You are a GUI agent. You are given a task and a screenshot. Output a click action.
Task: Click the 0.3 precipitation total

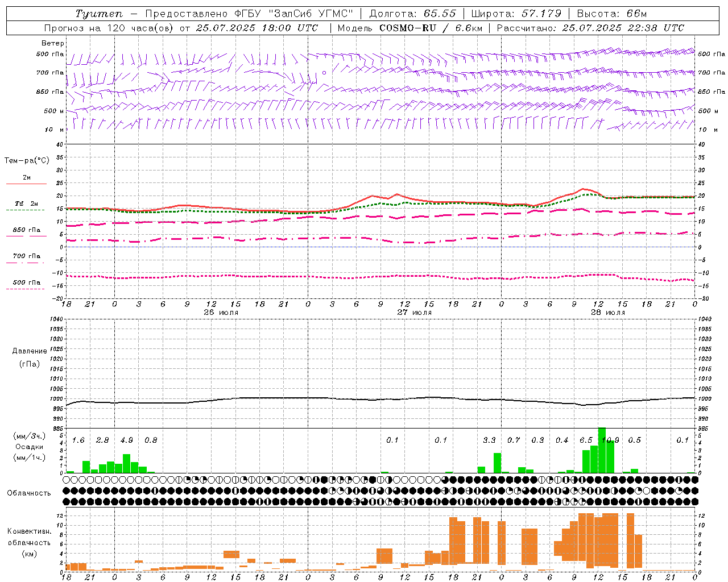(x=537, y=440)
